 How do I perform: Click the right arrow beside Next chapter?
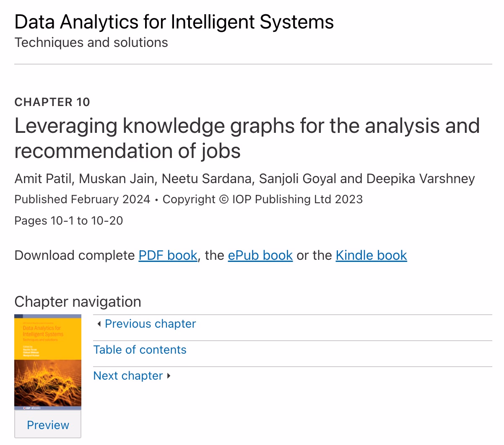(x=169, y=376)
